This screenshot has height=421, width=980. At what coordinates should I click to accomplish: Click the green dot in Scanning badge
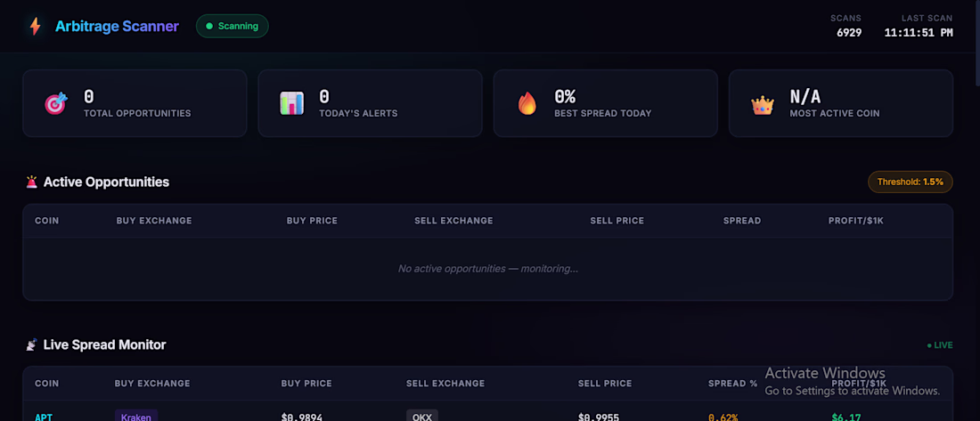coord(209,26)
